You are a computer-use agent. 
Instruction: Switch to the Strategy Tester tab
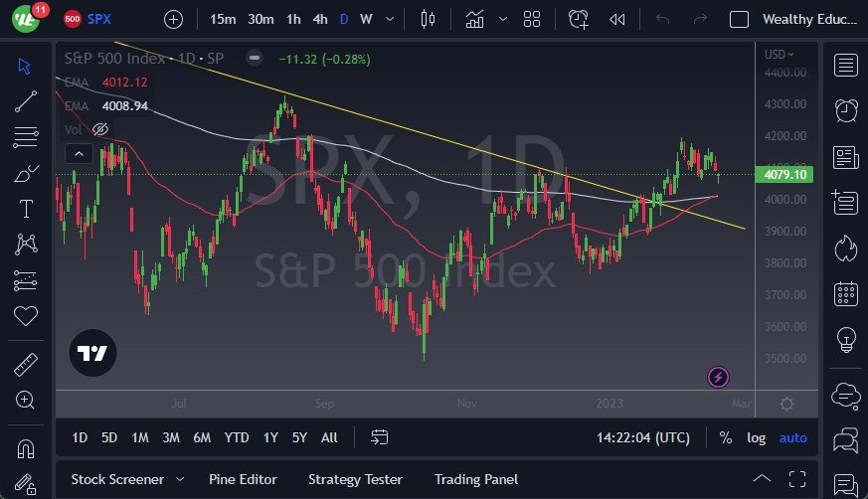tap(355, 479)
